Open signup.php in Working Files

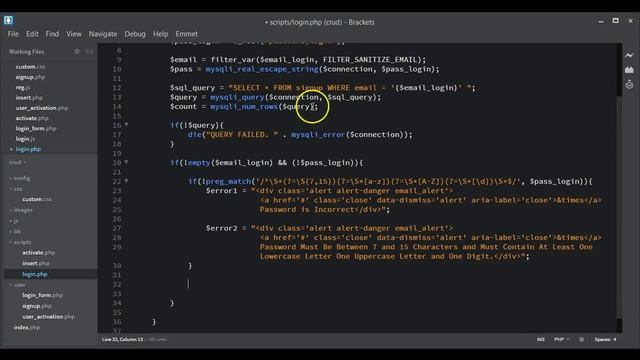coord(30,77)
